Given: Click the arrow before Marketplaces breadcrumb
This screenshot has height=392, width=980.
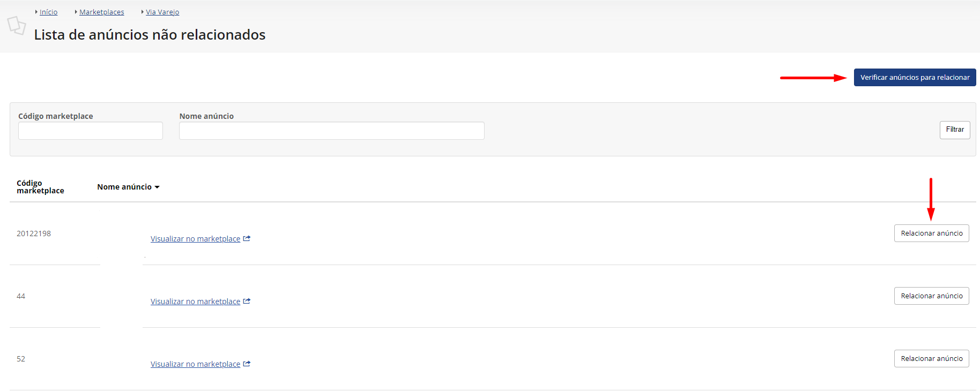Looking at the screenshot, I should point(76,12).
